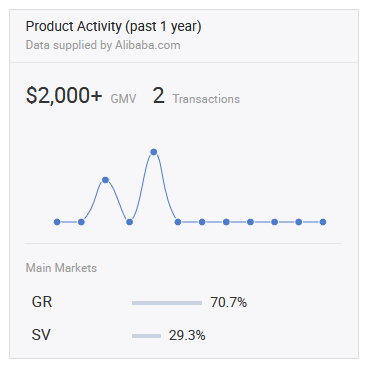The width and height of the screenshot is (370, 370).
Task: Click Data supplied by Alibaba.com text
Action: (103, 45)
